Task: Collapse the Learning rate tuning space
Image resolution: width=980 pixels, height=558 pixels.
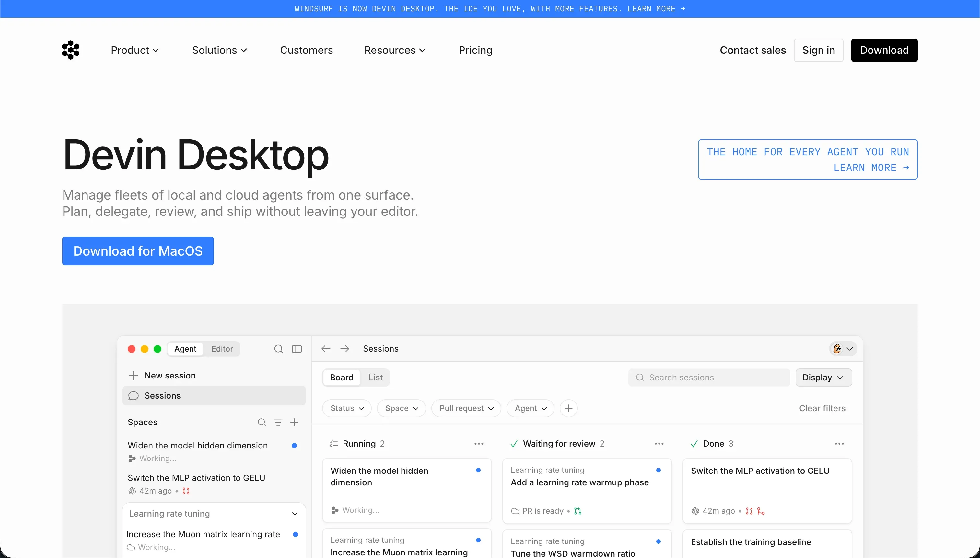Action: click(295, 514)
